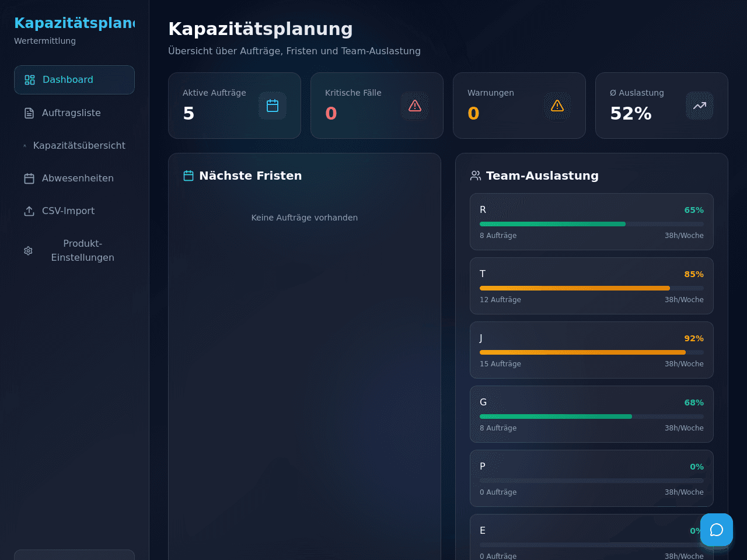747x560 pixels.
Task: Open team member E card
Action: click(592, 537)
